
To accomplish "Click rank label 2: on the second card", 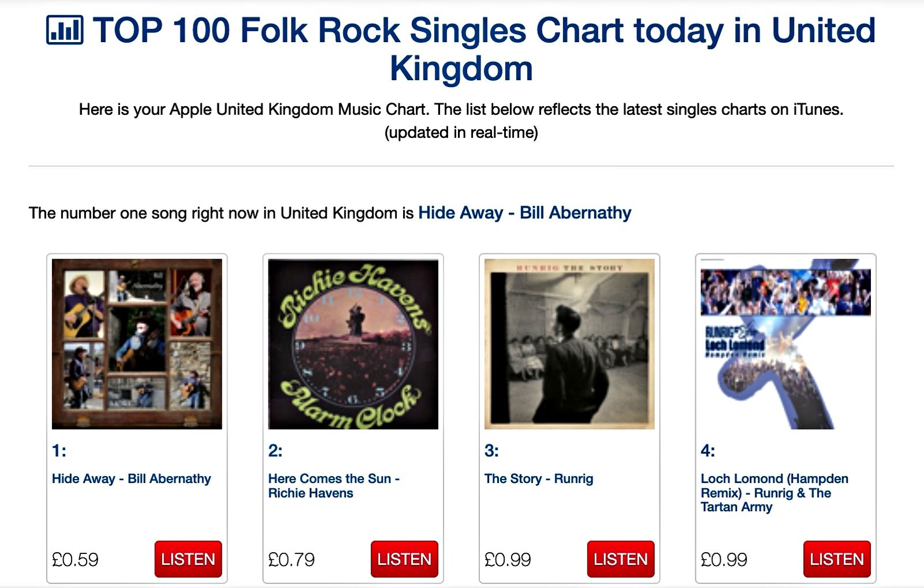I will pyautogui.click(x=275, y=451).
